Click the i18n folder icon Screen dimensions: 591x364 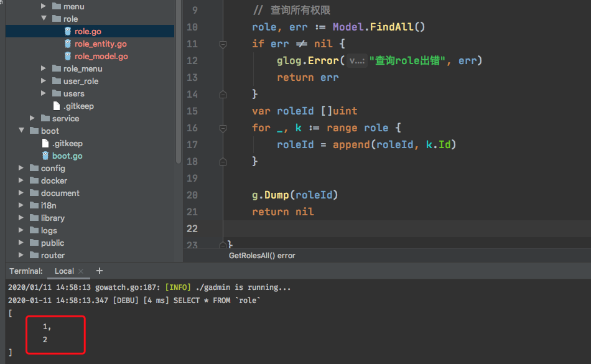pos(34,205)
